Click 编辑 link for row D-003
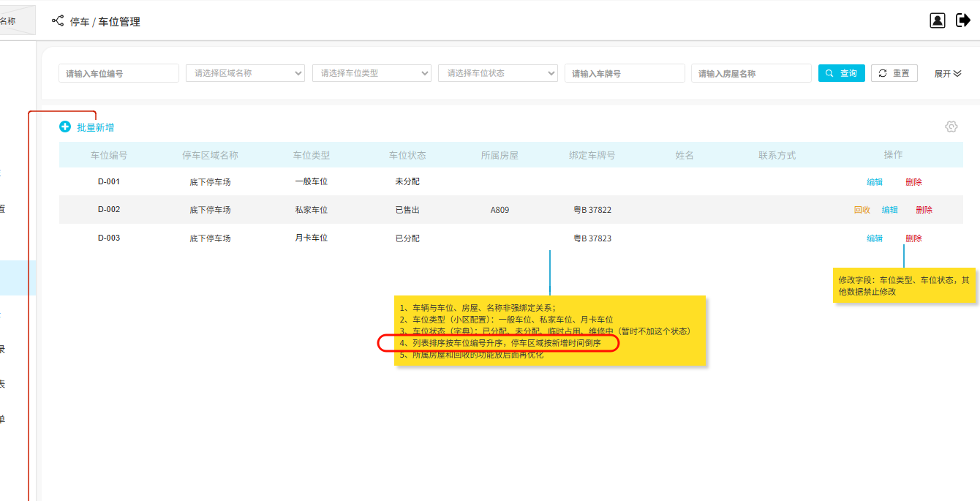Image resolution: width=980 pixels, height=501 pixels. (874, 238)
